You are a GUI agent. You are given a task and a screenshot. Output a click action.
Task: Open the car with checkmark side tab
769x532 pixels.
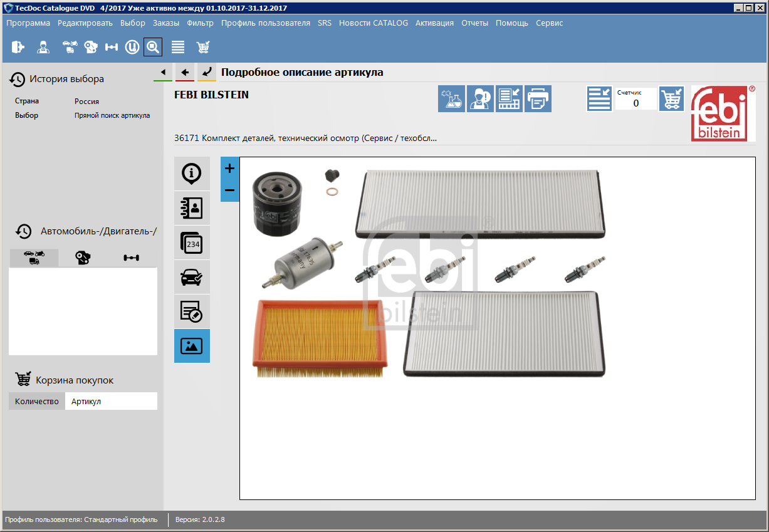[192, 277]
